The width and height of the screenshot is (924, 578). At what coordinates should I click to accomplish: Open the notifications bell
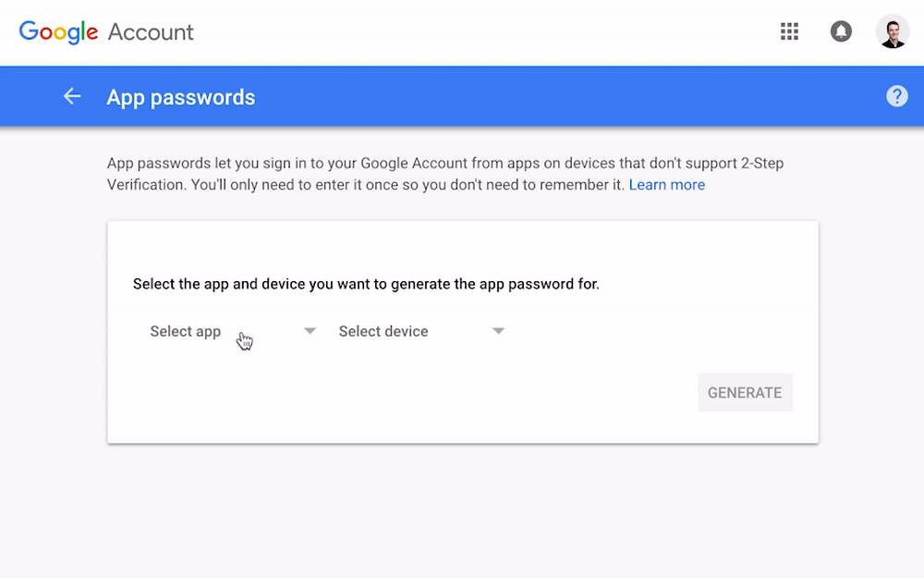click(x=841, y=31)
